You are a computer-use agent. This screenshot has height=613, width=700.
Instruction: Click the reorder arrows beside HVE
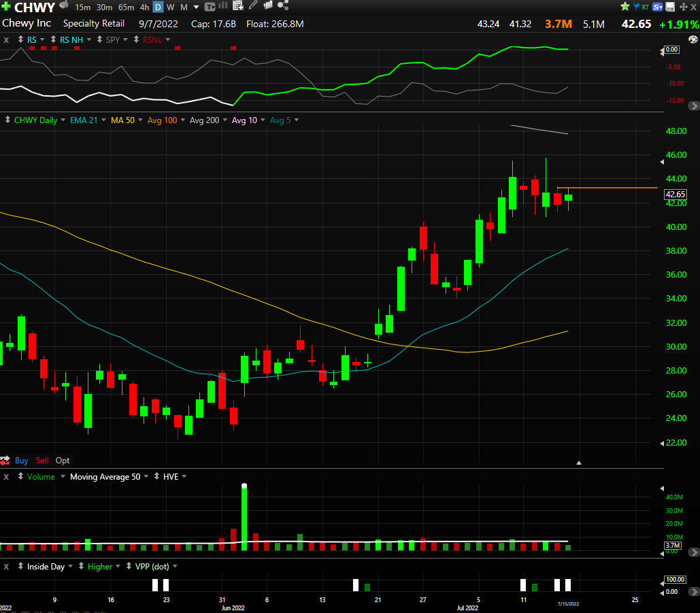coord(156,476)
